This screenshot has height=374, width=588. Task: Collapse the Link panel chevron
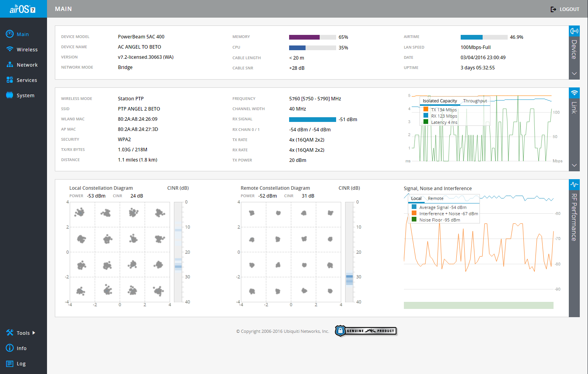574,165
